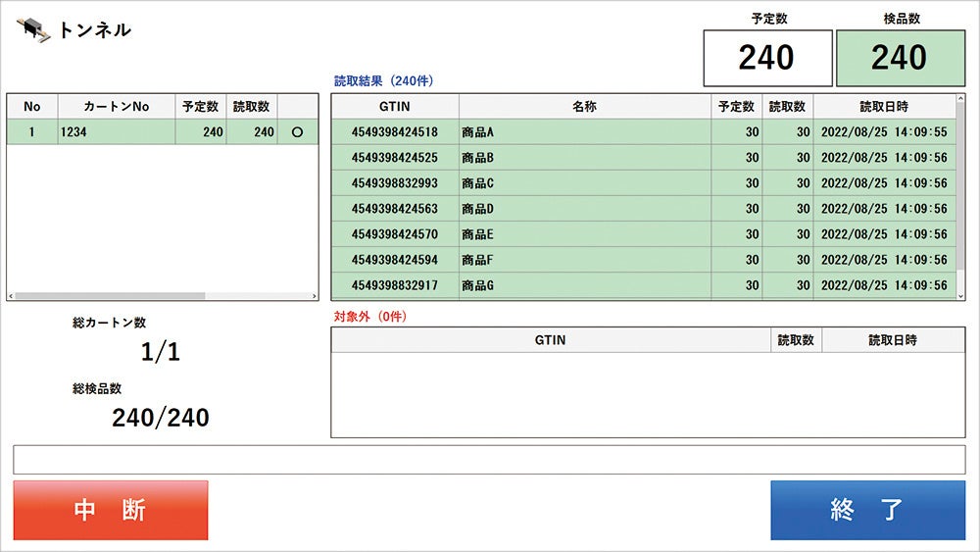Click the 読取数 header in the 対象外 table

click(x=796, y=340)
